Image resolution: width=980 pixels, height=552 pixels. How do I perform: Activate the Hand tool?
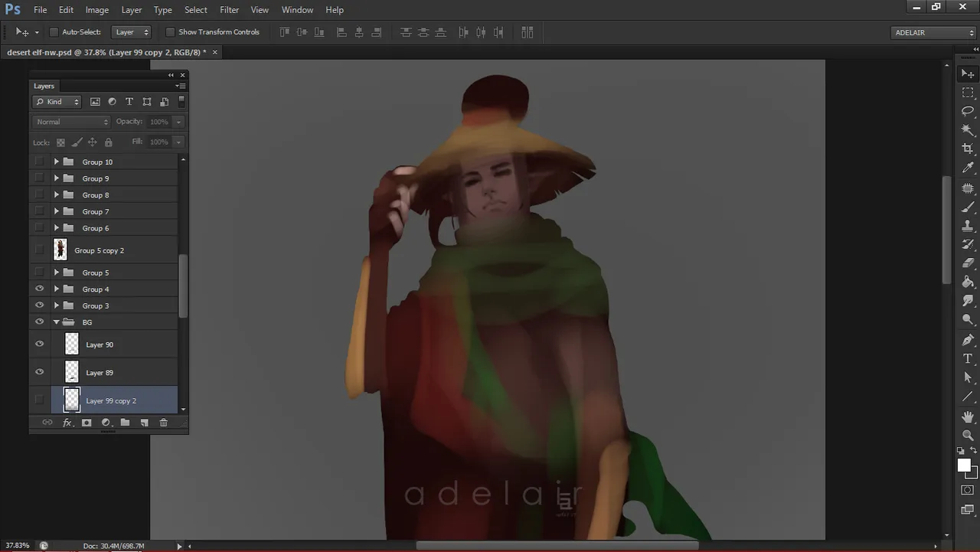tap(968, 416)
